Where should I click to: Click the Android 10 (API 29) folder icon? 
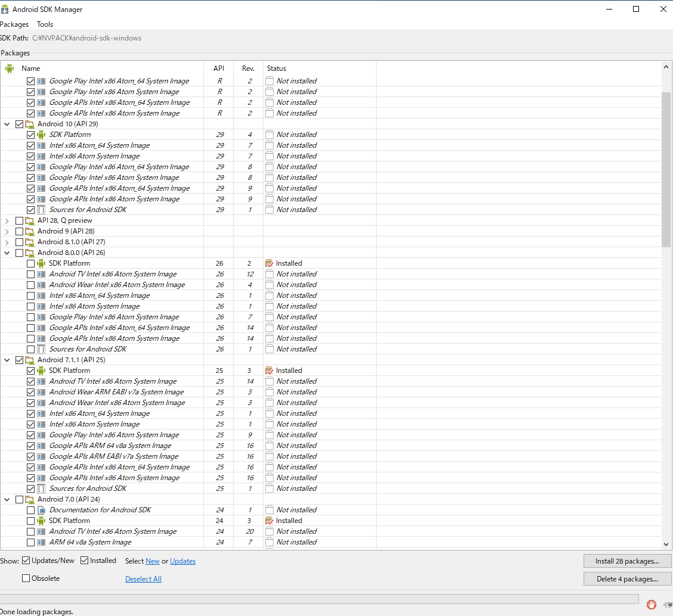(x=30, y=124)
